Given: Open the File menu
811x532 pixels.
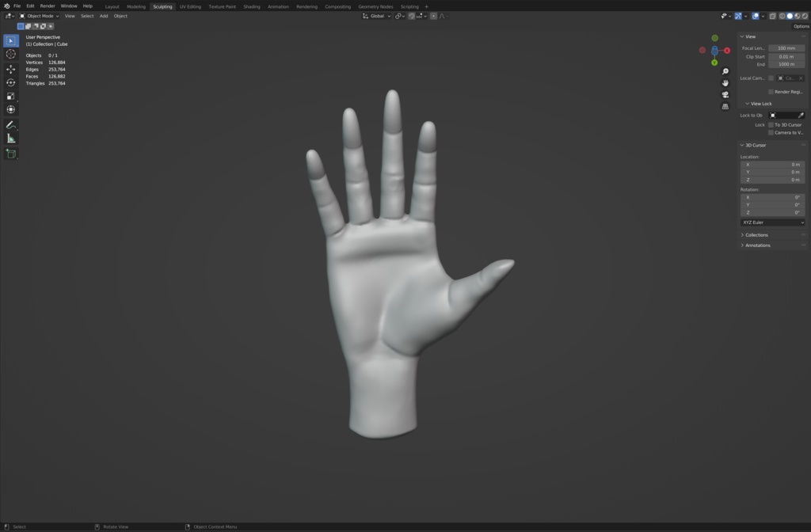Looking at the screenshot, I should 17,6.
